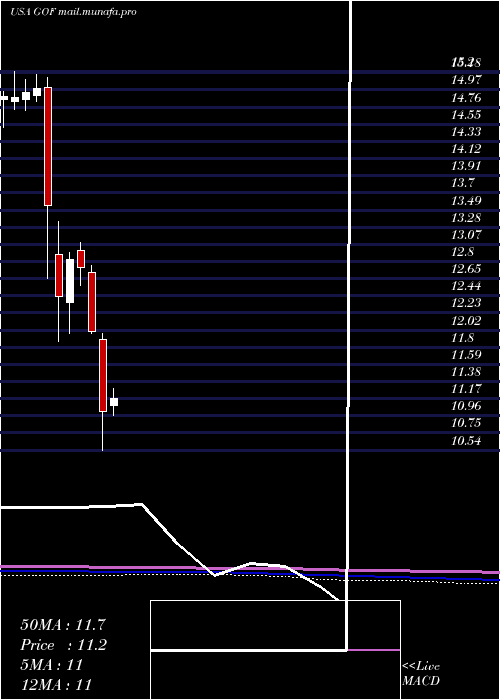Image resolution: width=500 pixels, height=700 pixels.
Task: Click the 14.55 price level label
Action: click(x=467, y=115)
